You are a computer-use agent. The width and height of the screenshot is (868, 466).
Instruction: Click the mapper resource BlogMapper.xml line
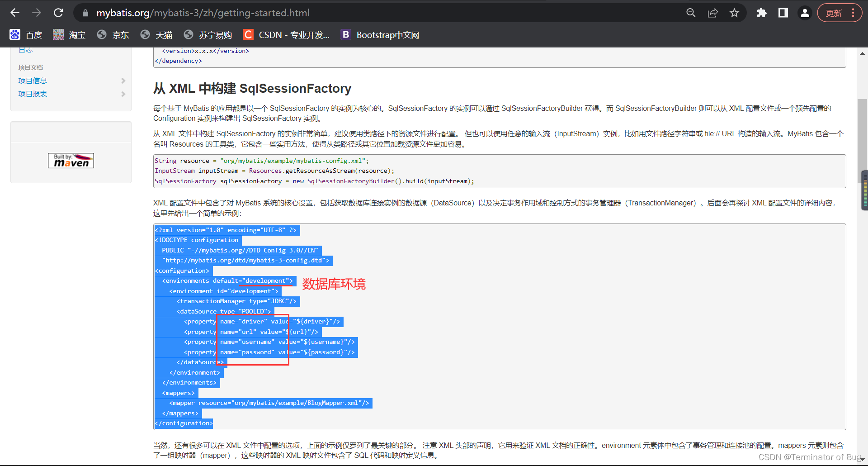pyautogui.click(x=269, y=403)
